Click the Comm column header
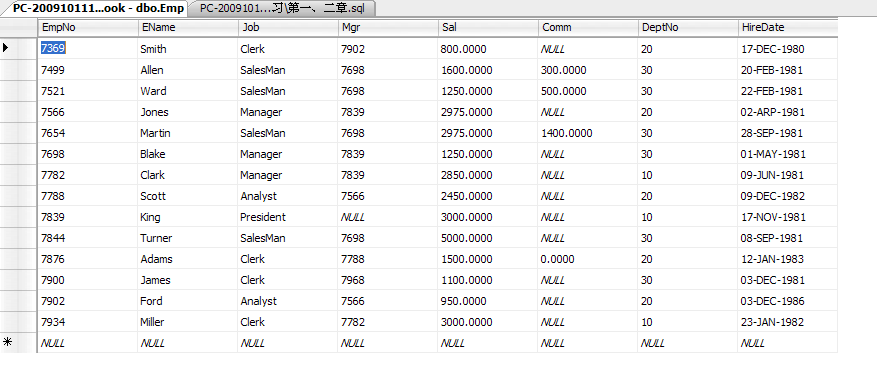This screenshot has height=387, width=877. coord(588,27)
